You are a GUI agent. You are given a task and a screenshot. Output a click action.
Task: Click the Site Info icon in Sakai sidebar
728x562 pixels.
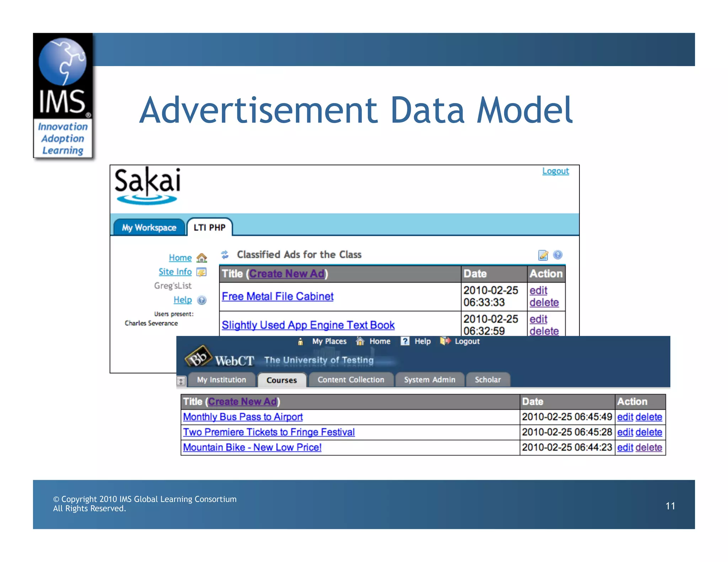(x=202, y=272)
